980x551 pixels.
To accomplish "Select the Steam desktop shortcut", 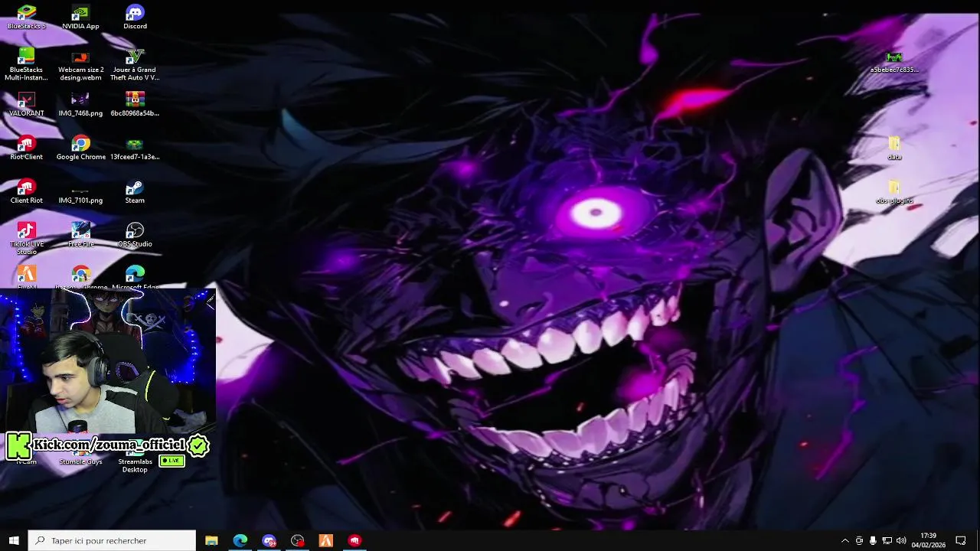I will (135, 191).
